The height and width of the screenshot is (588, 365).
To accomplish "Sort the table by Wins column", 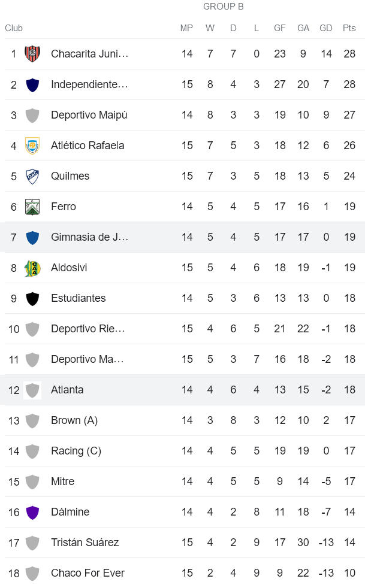I will coord(210,28).
